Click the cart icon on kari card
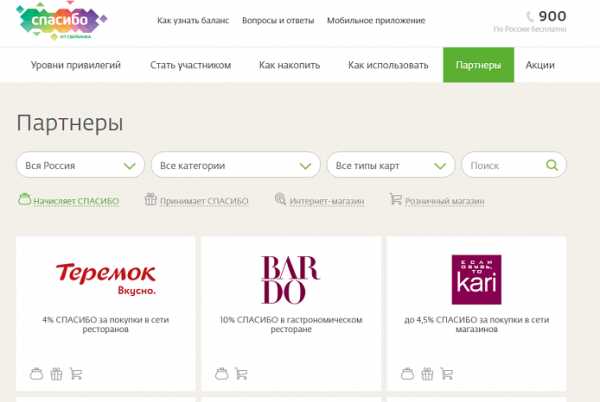The height and width of the screenshot is (402, 600). (447, 374)
